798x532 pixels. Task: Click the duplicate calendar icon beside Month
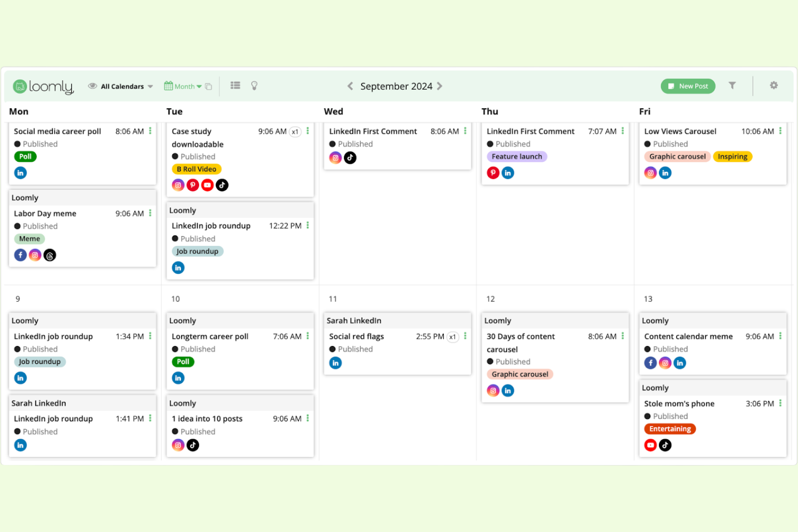click(209, 86)
